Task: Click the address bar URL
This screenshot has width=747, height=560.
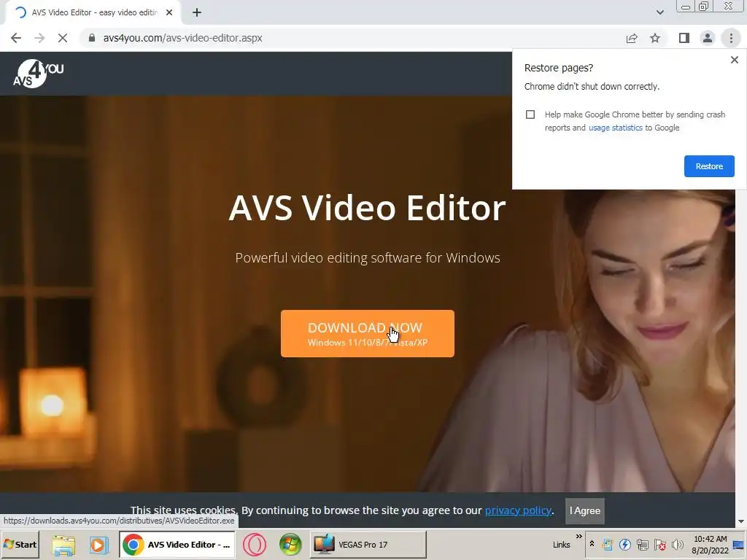Action: [x=182, y=38]
